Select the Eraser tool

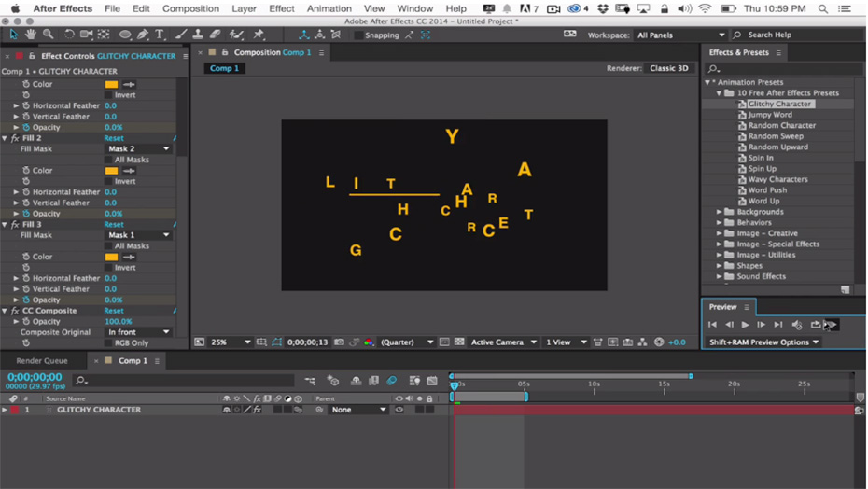(x=215, y=35)
